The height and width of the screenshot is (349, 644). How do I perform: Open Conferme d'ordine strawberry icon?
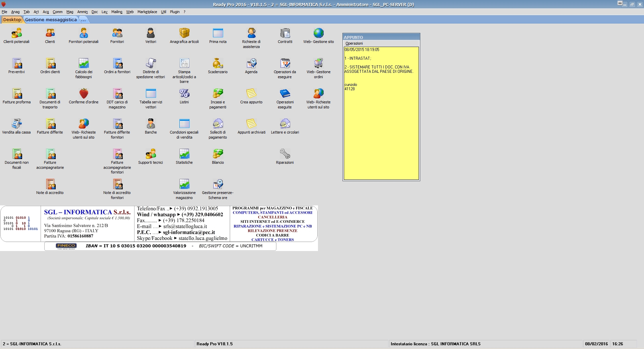pyautogui.click(x=84, y=94)
